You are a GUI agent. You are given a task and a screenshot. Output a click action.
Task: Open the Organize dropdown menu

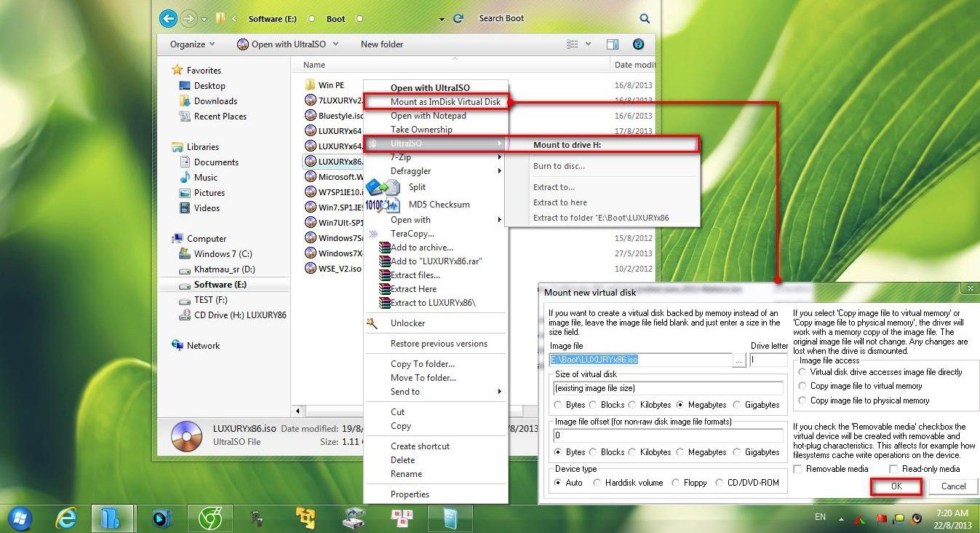(x=191, y=44)
